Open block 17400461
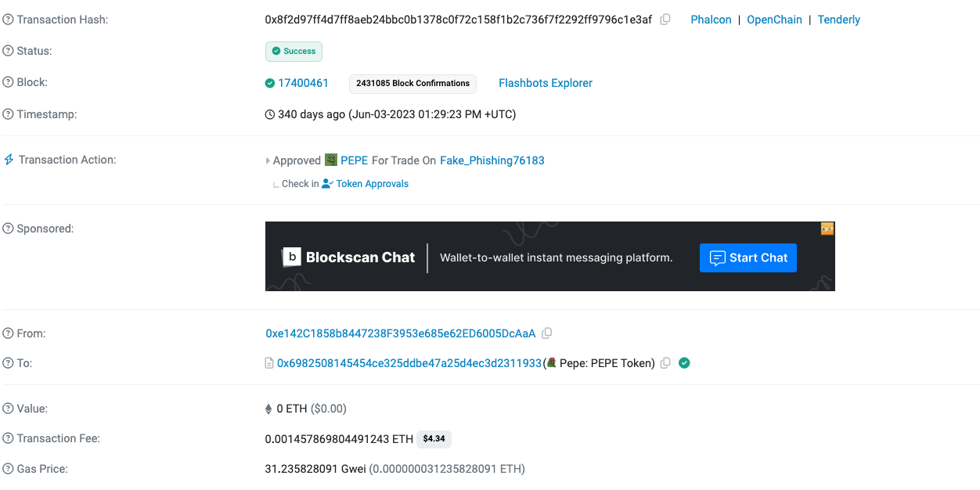Viewport: 980px width, 490px height. pyautogui.click(x=303, y=83)
